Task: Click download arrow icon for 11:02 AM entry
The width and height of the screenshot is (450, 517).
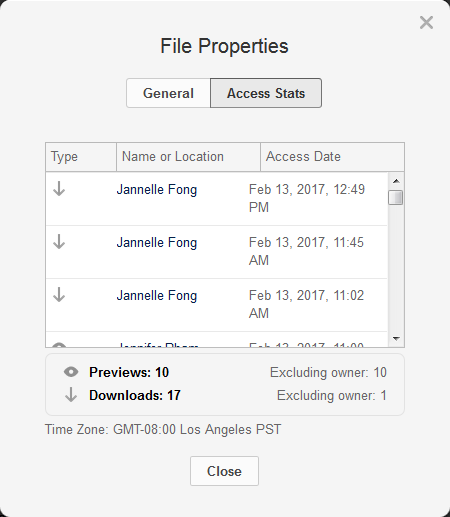Action: tap(59, 295)
